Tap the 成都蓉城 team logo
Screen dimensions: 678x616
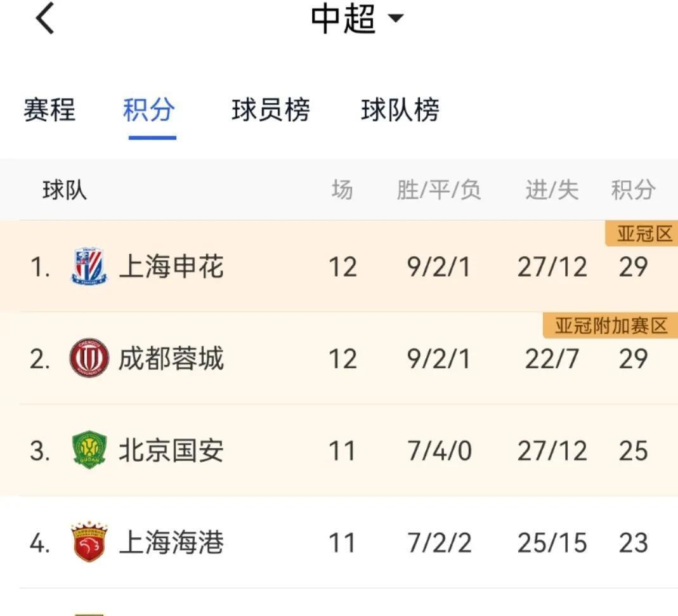point(89,359)
